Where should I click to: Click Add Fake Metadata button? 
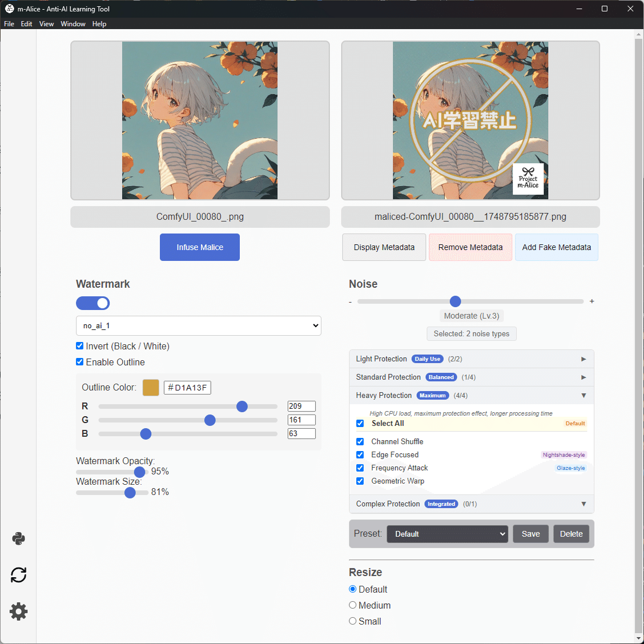[x=557, y=247]
